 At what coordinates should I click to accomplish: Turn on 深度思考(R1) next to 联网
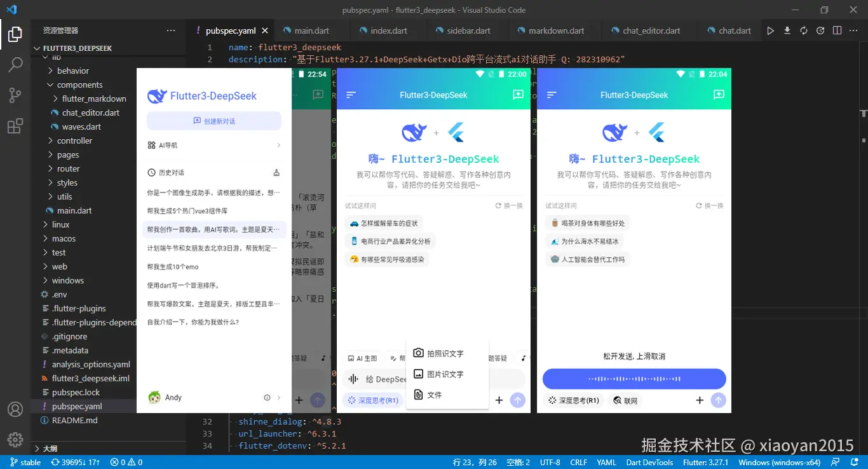(573, 400)
